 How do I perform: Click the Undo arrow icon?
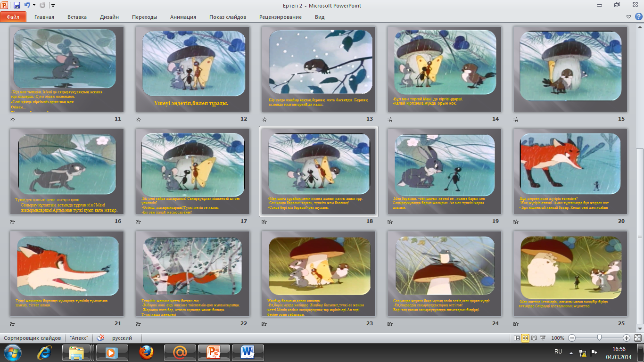(27, 6)
